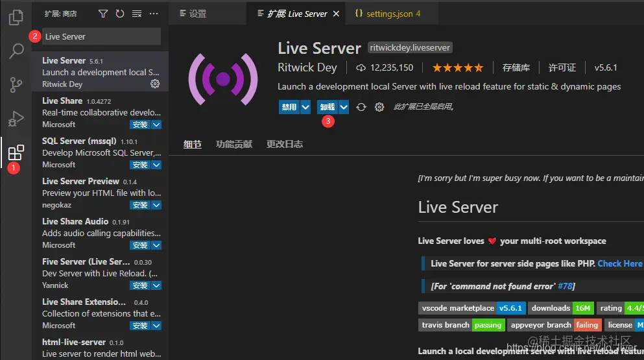Open the Run and Debug view
The width and height of the screenshot is (644, 360).
tap(16, 119)
